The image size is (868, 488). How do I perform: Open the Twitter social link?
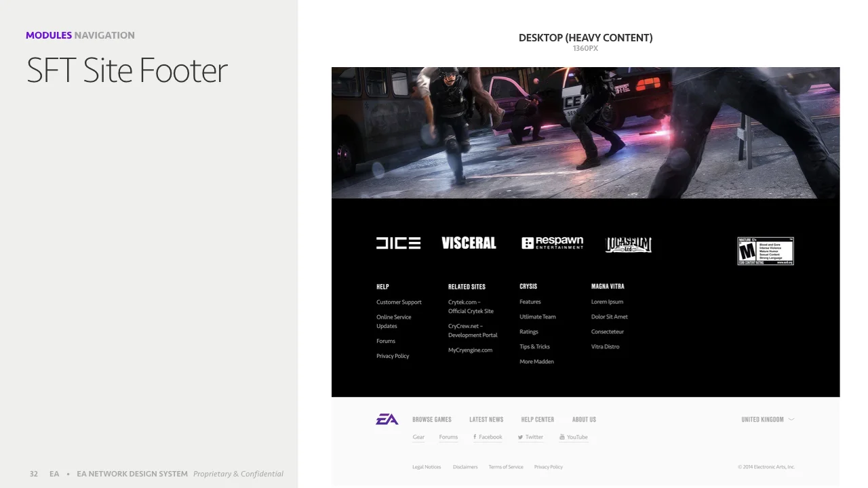530,437
